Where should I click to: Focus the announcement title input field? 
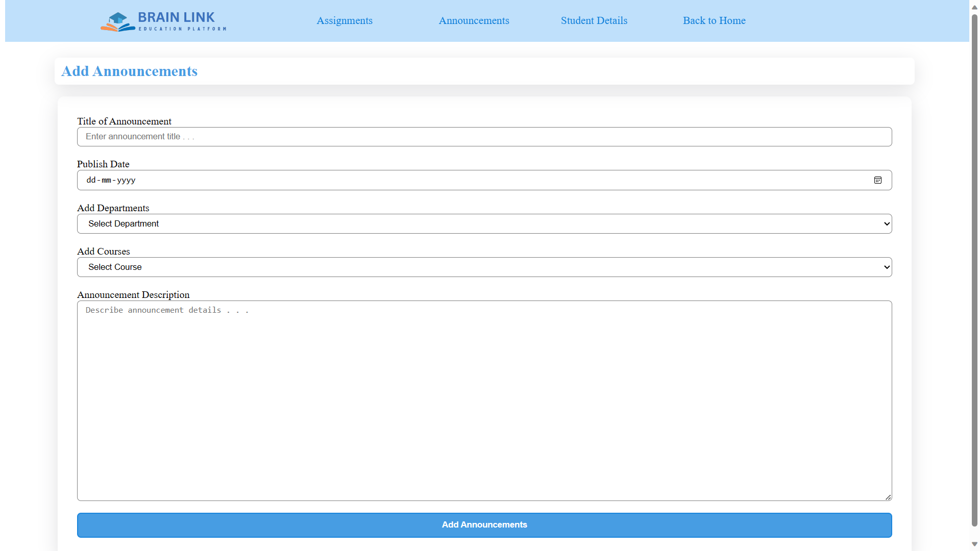click(x=484, y=137)
